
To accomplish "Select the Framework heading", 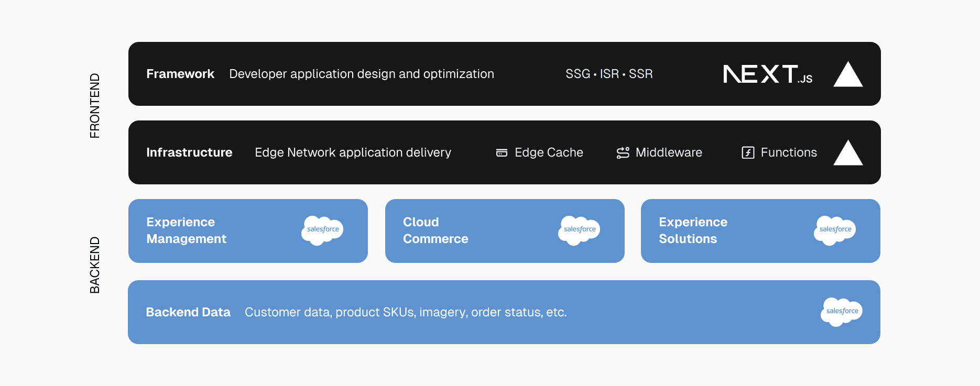I will (x=180, y=74).
